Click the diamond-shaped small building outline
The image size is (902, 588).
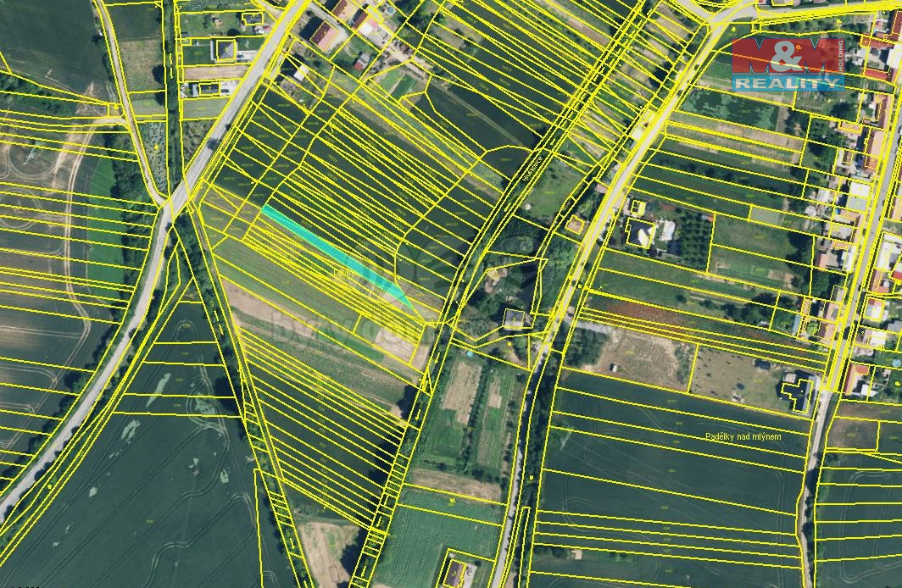click(493, 274)
